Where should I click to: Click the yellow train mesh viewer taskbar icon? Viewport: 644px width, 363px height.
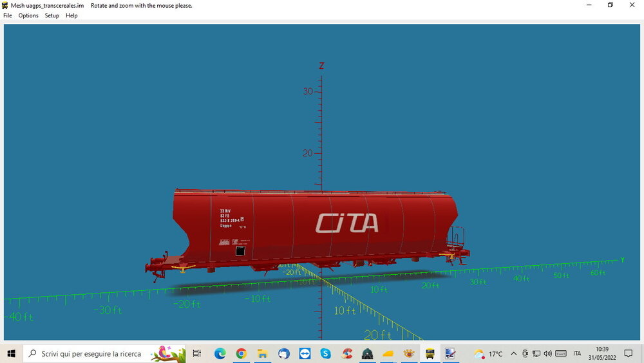point(430,353)
